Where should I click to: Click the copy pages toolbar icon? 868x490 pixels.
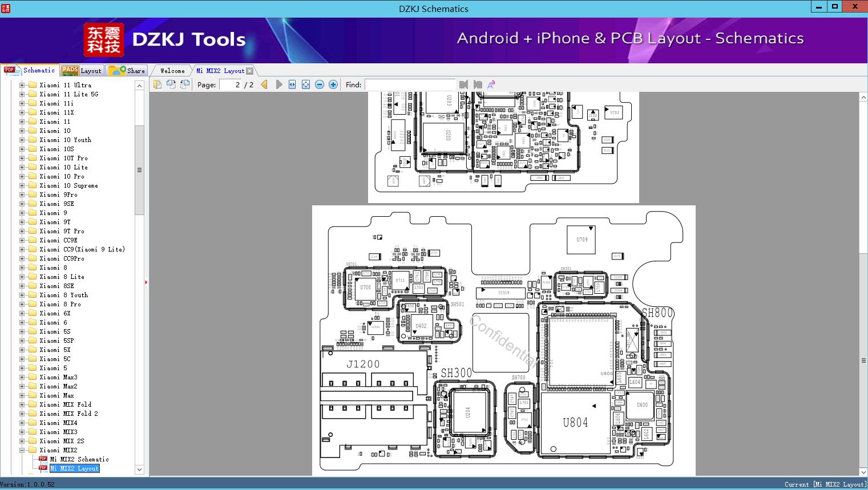(158, 84)
